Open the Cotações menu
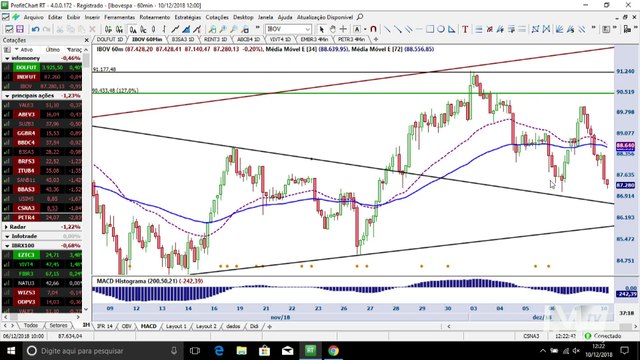640x360 pixels. click(x=217, y=17)
